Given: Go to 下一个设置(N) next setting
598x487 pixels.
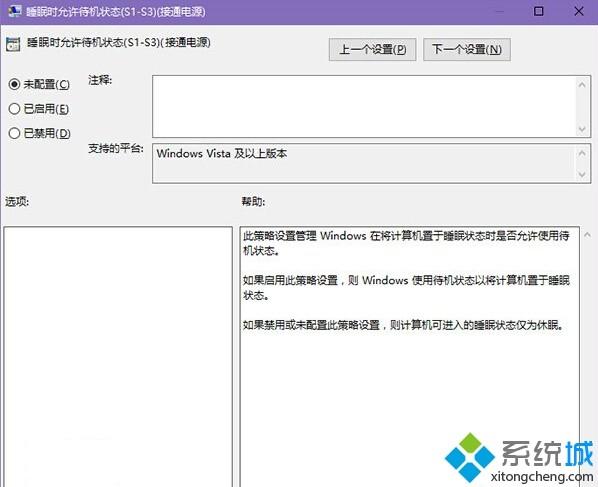Looking at the screenshot, I should point(467,49).
